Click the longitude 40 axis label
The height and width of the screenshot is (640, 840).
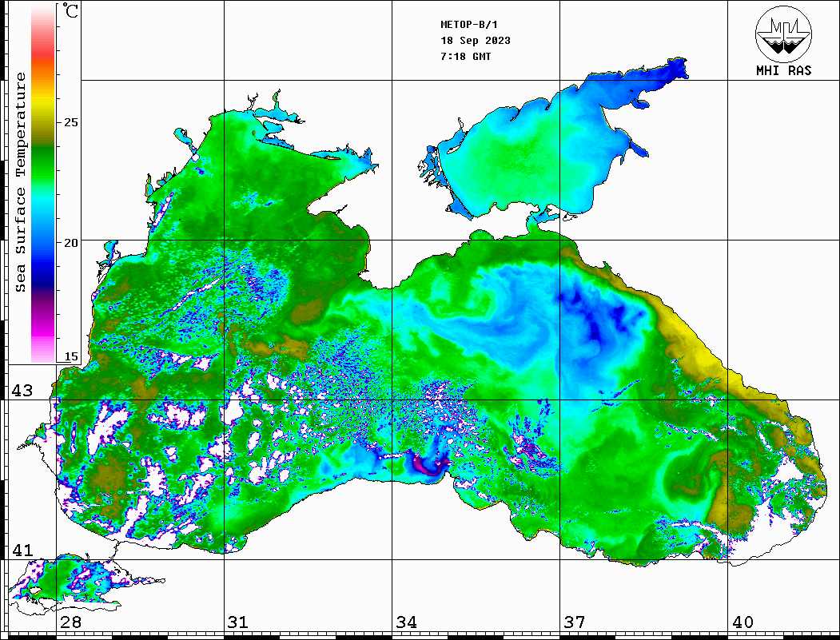(x=742, y=622)
